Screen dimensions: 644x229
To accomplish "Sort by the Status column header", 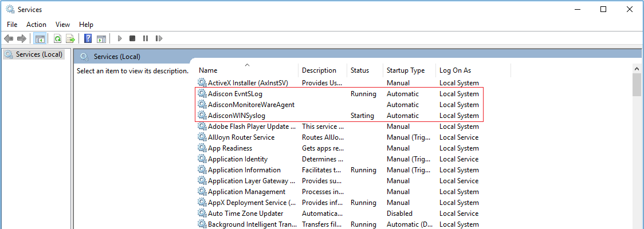I will pos(360,70).
